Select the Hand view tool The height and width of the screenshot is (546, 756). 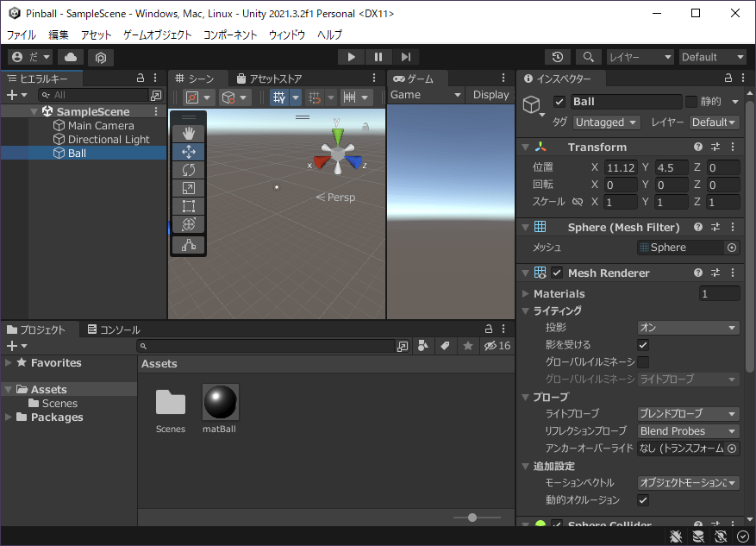click(x=189, y=134)
